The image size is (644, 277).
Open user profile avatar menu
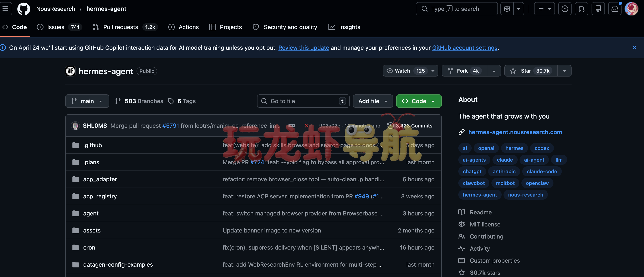coord(631,9)
